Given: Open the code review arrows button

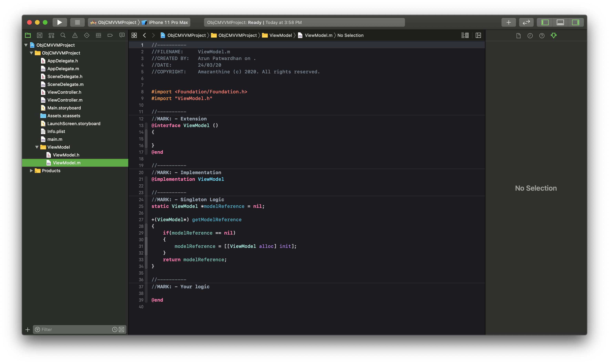Looking at the screenshot, I should point(526,22).
